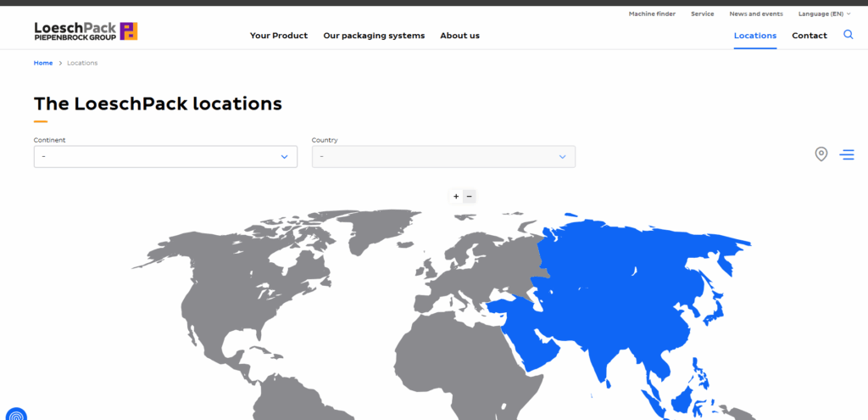The image size is (868, 420).
Task: Zoom in on the map
Action: [x=456, y=196]
